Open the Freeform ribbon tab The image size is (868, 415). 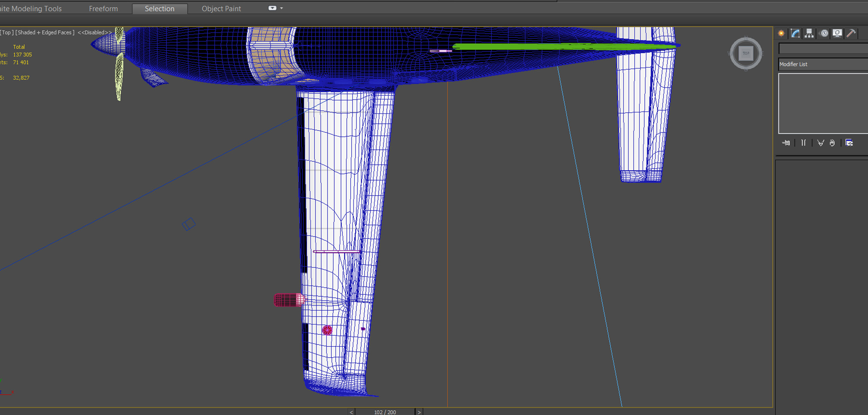point(103,9)
